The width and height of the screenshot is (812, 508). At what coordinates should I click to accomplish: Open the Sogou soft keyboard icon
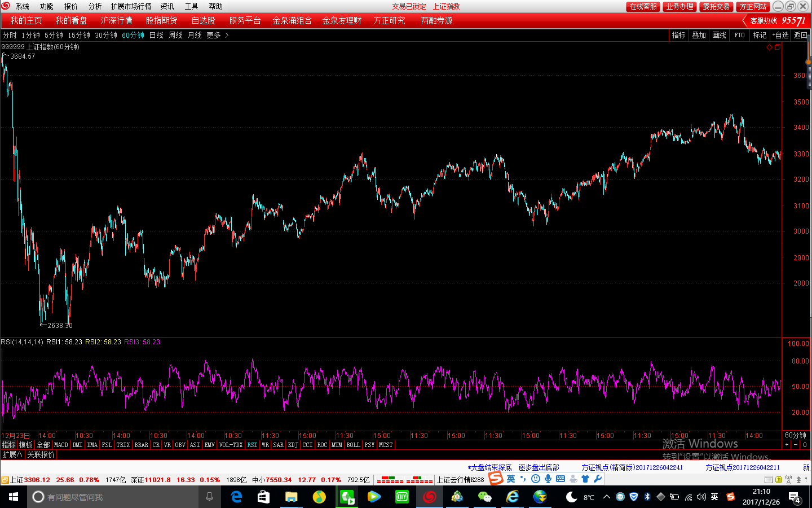tap(561, 479)
